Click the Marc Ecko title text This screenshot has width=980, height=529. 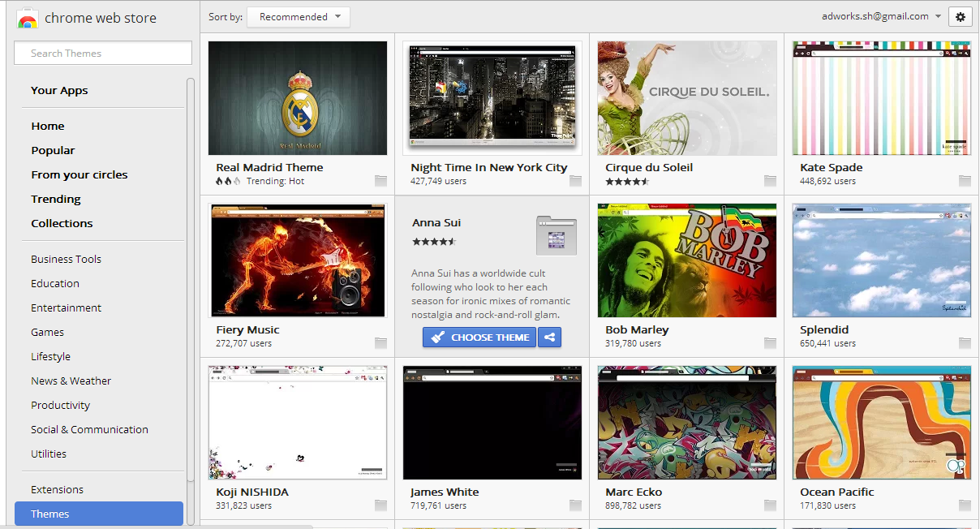[634, 492]
